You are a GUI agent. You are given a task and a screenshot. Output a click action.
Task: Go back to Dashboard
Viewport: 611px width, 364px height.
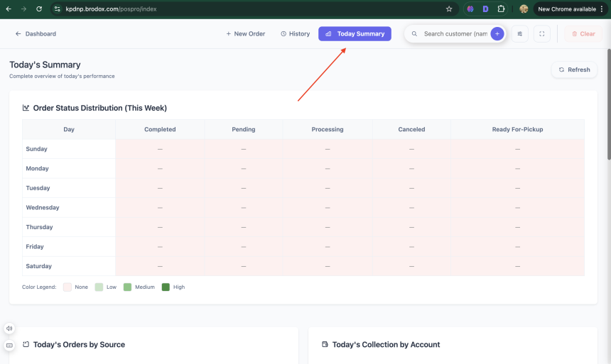coord(36,33)
